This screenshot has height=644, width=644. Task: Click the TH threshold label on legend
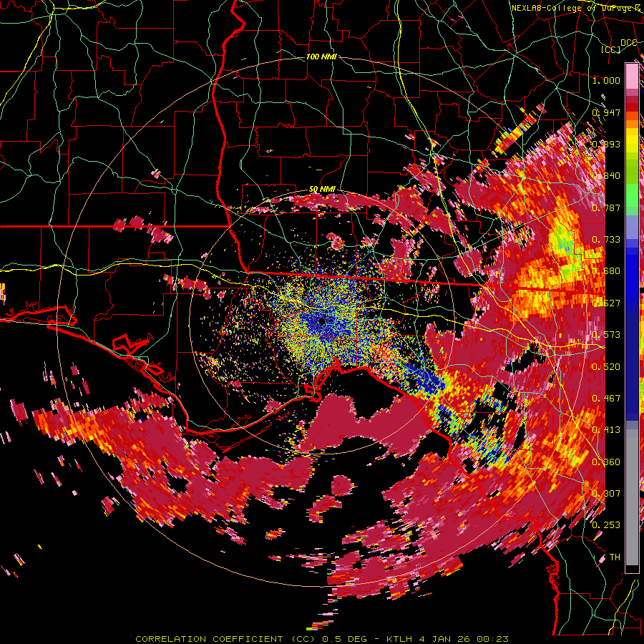coord(615,557)
